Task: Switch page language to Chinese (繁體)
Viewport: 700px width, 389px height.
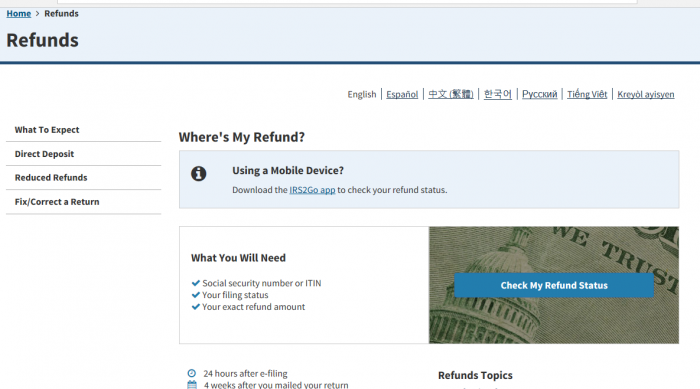Action: [x=450, y=94]
